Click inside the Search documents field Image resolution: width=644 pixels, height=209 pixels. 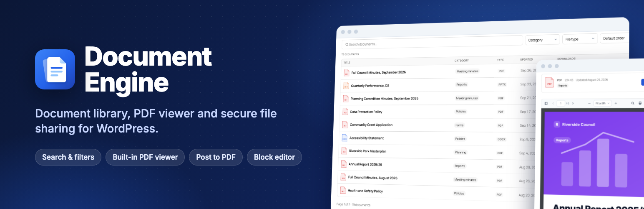click(x=432, y=43)
